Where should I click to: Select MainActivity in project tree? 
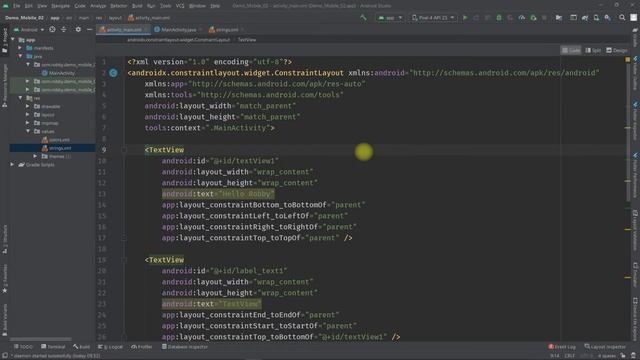point(58,73)
